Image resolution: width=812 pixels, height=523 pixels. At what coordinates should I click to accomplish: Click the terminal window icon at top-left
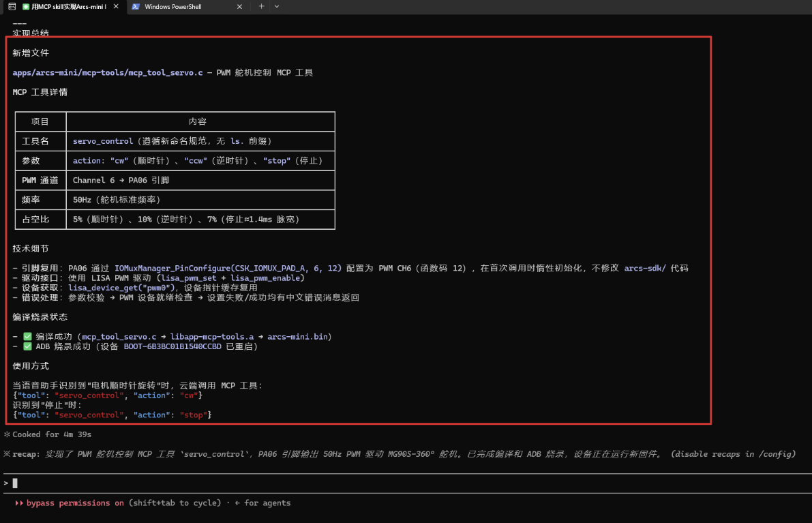(12, 6)
